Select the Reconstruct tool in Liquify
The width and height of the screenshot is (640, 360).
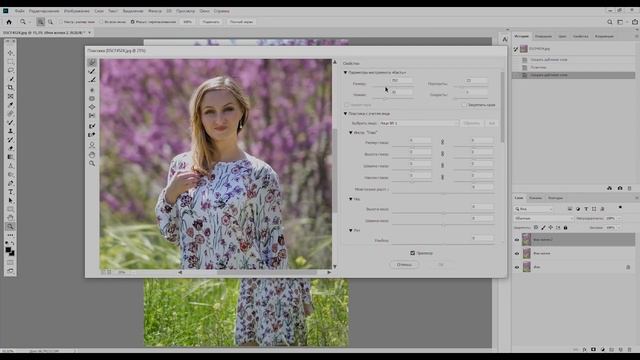(x=92, y=71)
